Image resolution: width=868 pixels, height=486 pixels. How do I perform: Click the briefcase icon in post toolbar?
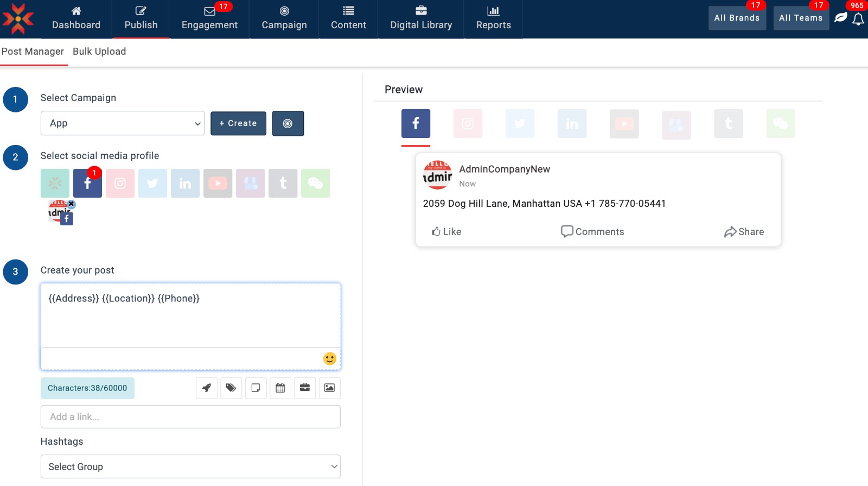coord(305,388)
